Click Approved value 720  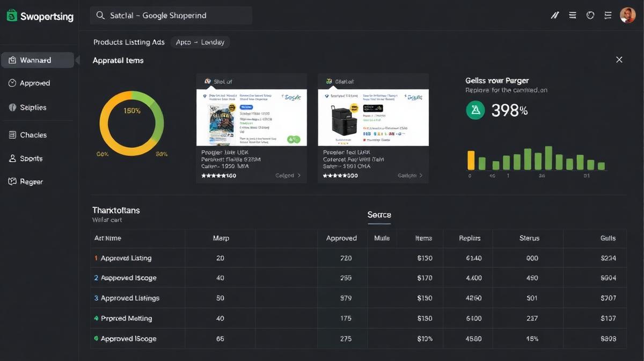pyautogui.click(x=346, y=258)
